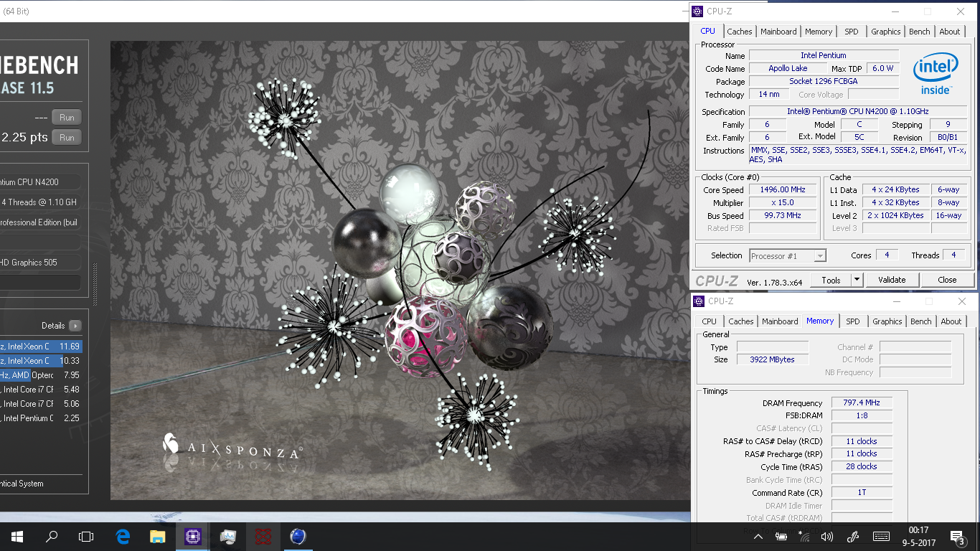Viewport: 980px width, 551px height.
Task: Open Action Center notifications icon
Action: tap(956, 537)
